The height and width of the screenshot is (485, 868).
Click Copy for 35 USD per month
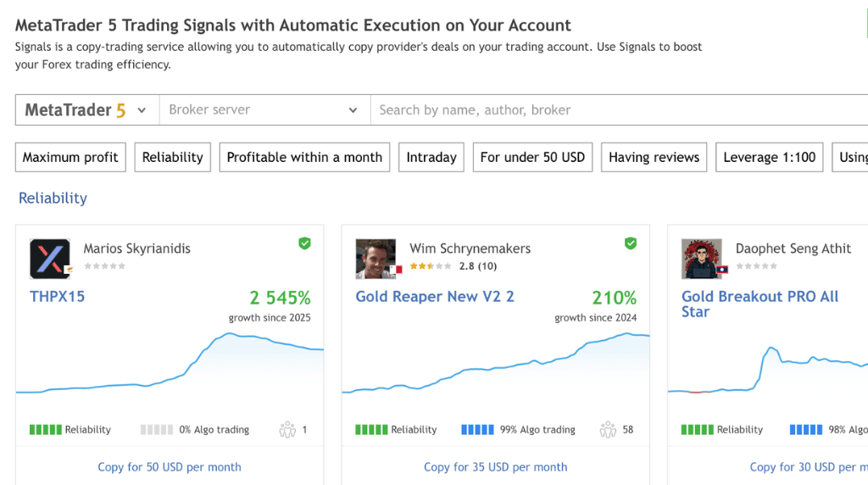(495, 467)
